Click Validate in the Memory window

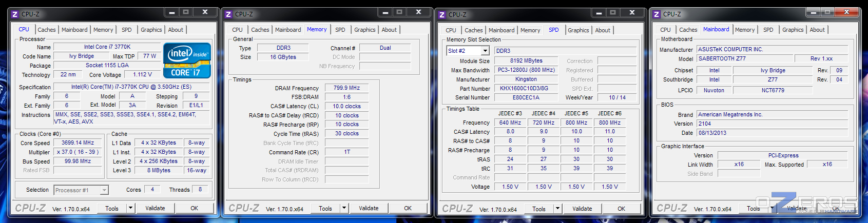[x=369, y=208]
